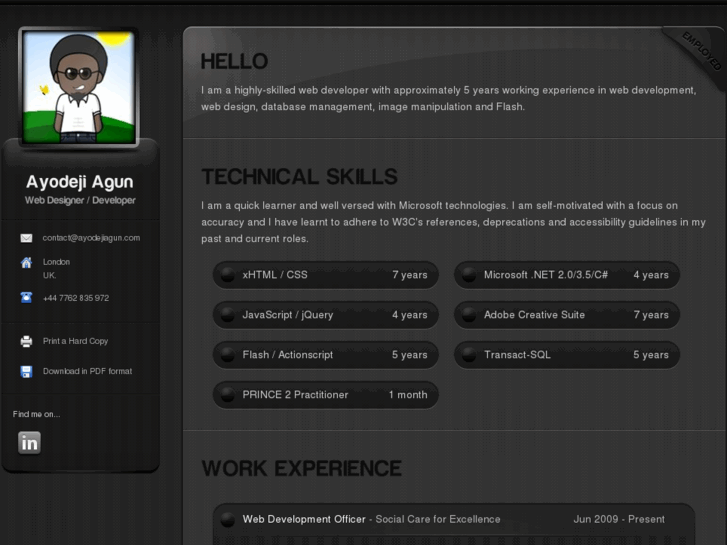
Task: Click the 1 month duration text
Action: click(408, 395)
